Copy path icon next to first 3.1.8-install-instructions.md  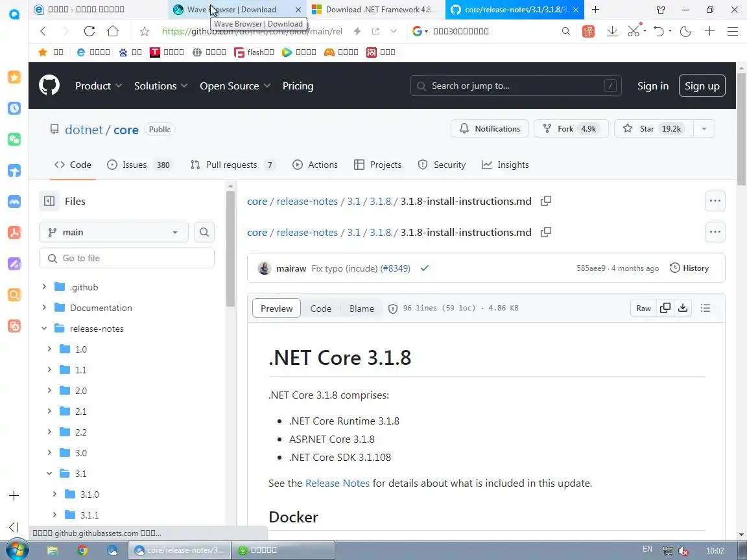click(x=546, y=201)
